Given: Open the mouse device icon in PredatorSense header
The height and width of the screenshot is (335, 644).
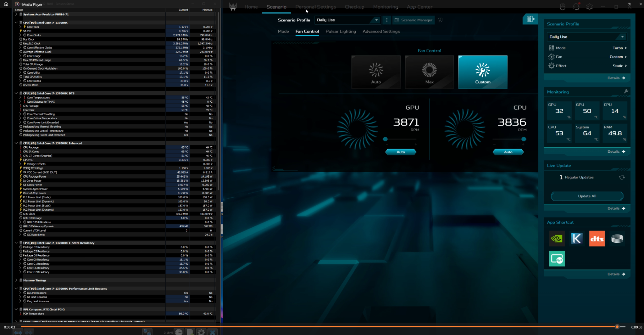Looking at the screenshot, I should coord(563,7).
